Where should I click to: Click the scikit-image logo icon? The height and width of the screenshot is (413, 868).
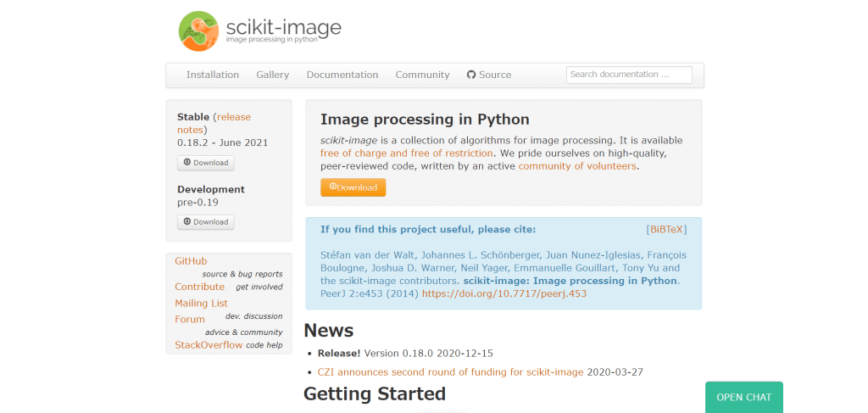[x=198, y=31]
